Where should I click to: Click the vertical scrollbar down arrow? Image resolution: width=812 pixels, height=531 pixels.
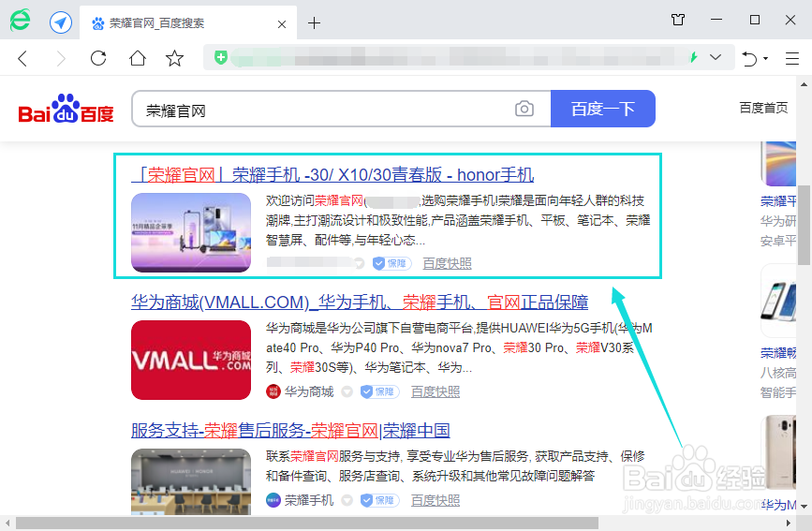pos(804,506)
